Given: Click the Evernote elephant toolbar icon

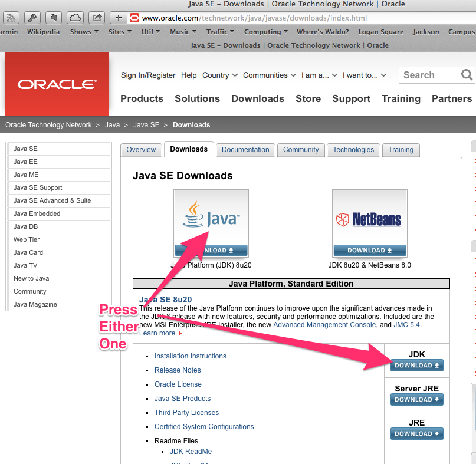Looking at the screenshot, I should (x=54, y=17).
